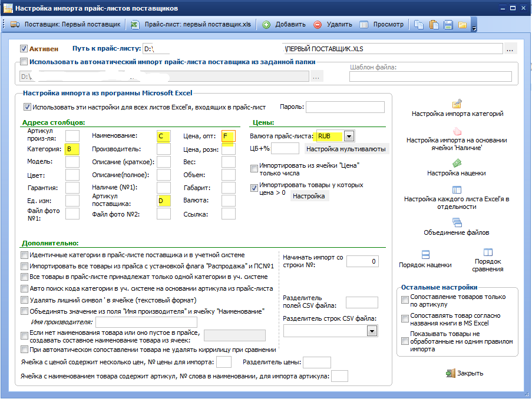
Task: Click the Настройка мультивалюты button
Action: [x=346, y=149]
